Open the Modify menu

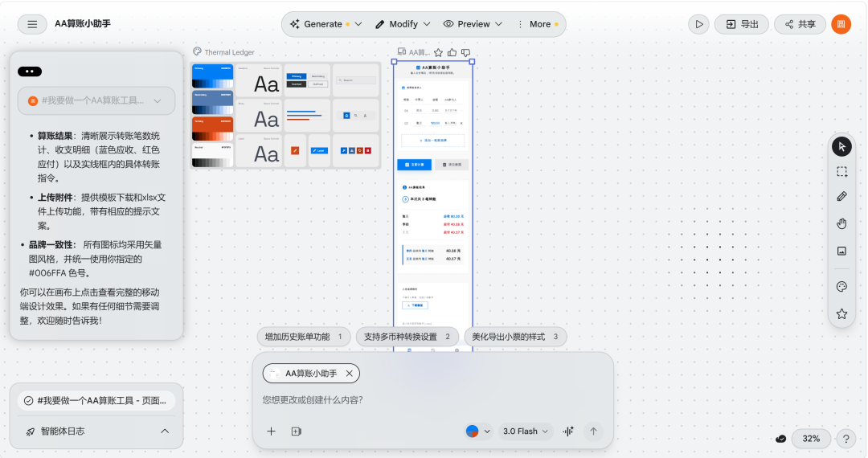pos(403,24)
